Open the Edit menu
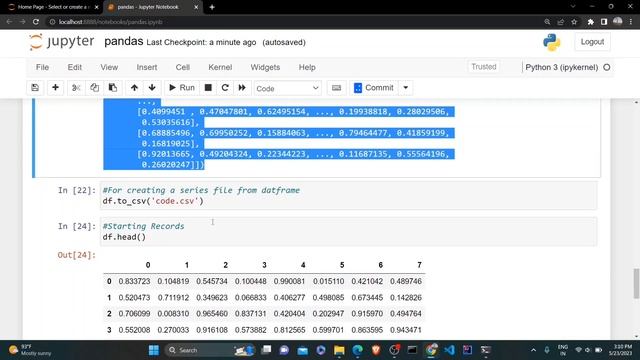Viewport: 640px width, 360px height. (75, 67)
